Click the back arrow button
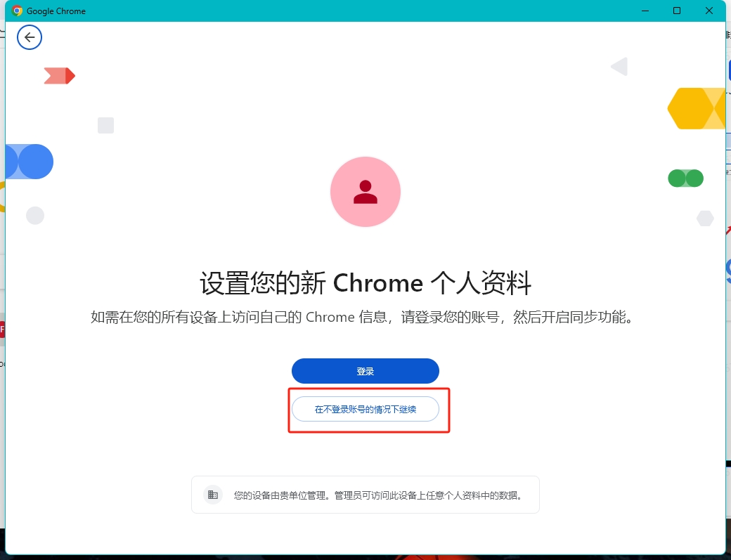Image resolution: width=731 pixels, height=560 pixels. point(30,37)
